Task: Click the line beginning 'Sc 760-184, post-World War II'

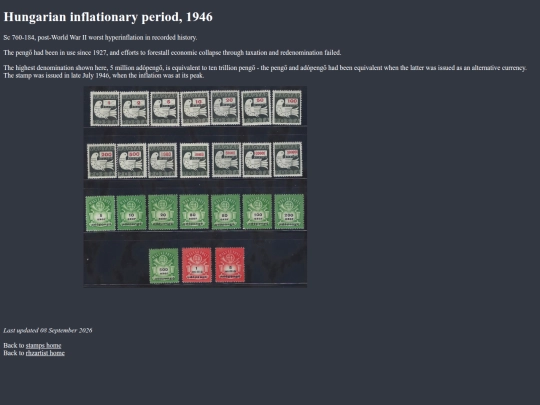Action: tap(100, 38)
